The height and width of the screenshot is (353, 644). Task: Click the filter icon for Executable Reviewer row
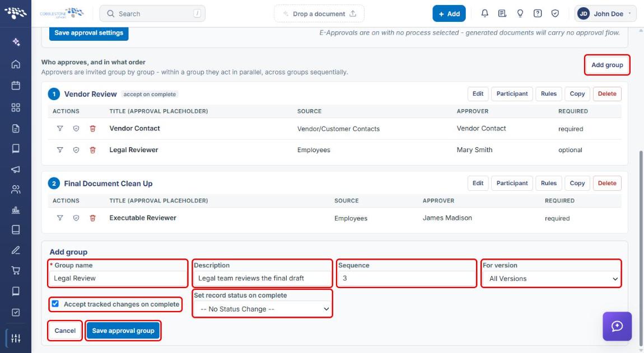pyautogui.click(x=60, y=218)
